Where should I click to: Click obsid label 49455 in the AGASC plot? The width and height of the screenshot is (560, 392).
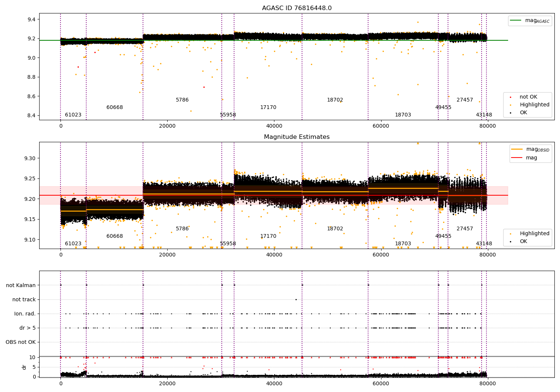point(443,108)
